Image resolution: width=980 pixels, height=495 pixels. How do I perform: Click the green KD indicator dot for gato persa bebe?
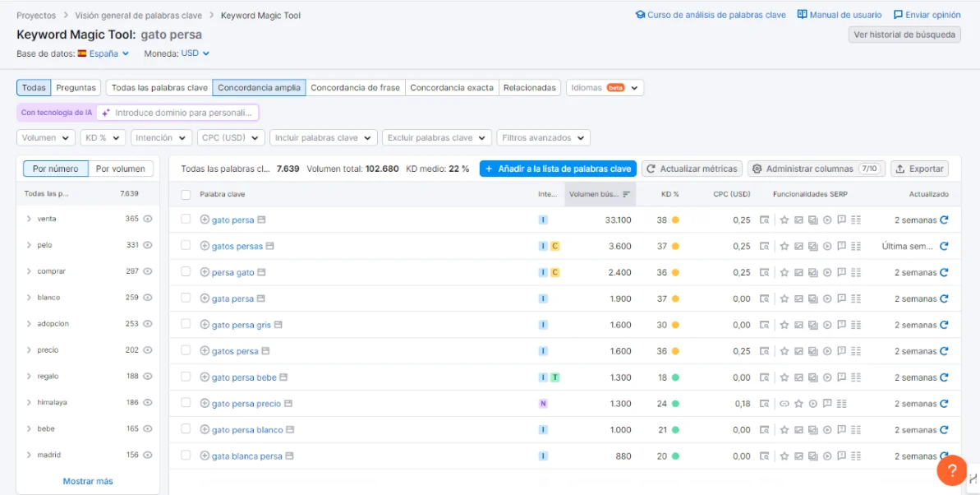675,378
